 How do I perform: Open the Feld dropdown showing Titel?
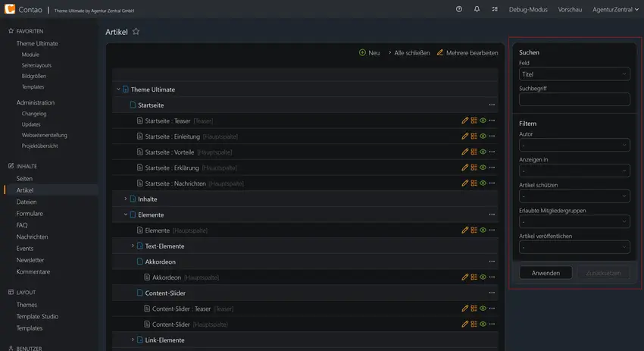pyautogui.click(x=574, y=74)
